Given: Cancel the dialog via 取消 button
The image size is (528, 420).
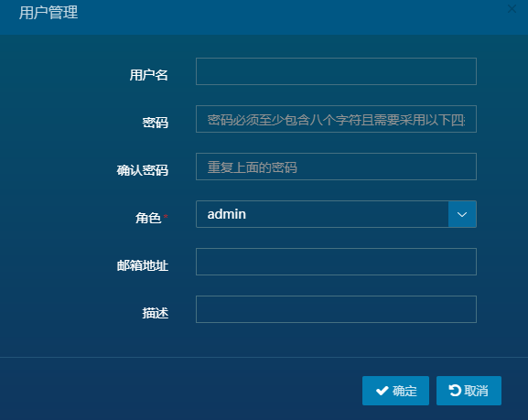Looking at the screenshot, I should pyautogui.click(x=469, y=391).
